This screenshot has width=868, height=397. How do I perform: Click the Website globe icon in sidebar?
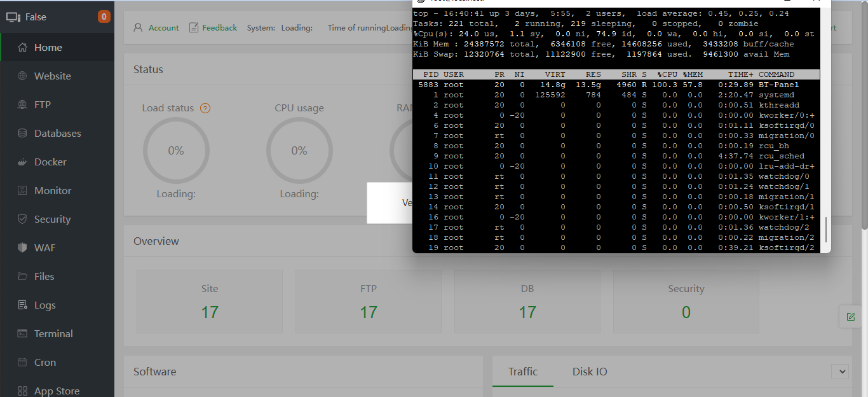coord(22,76)
